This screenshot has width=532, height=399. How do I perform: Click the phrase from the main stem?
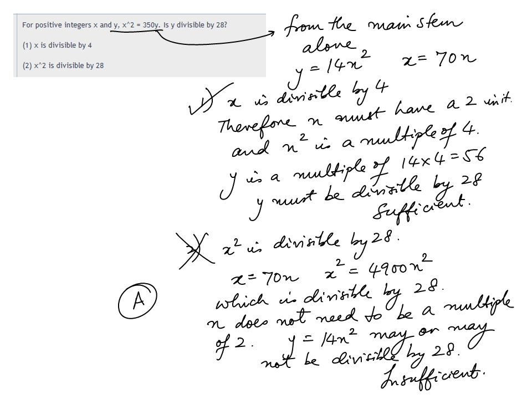tap(373, 25)
